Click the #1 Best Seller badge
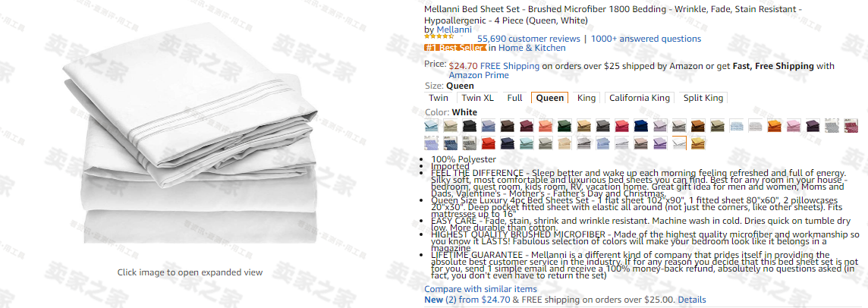This screenshot has height=308, width=868. 455,48
